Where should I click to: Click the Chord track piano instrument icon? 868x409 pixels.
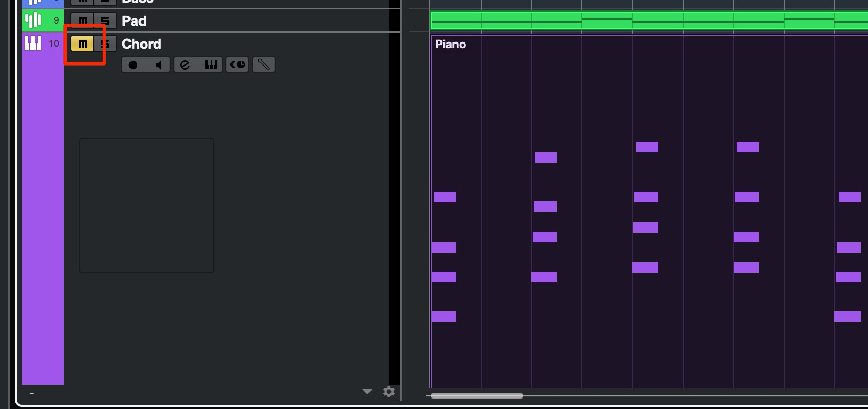[x=33, y=43]
